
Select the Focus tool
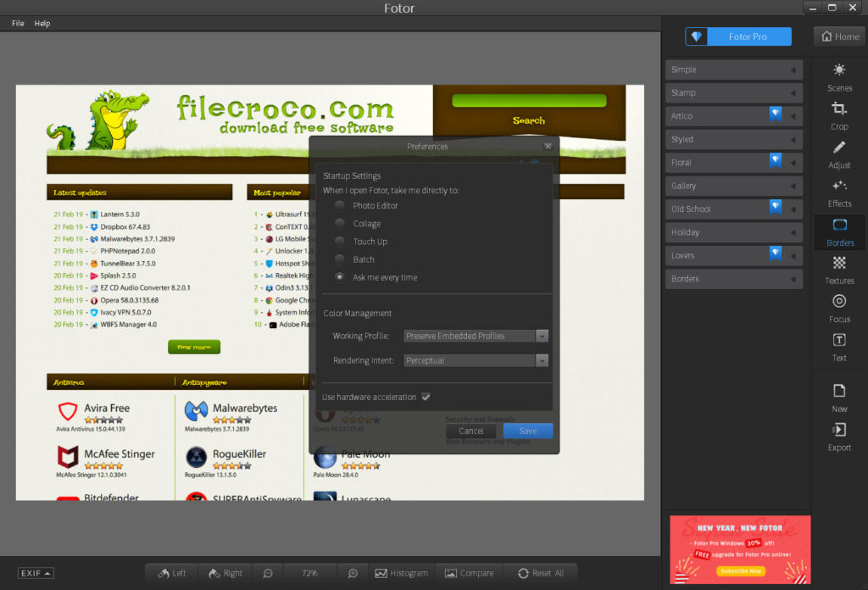point(839,309)
